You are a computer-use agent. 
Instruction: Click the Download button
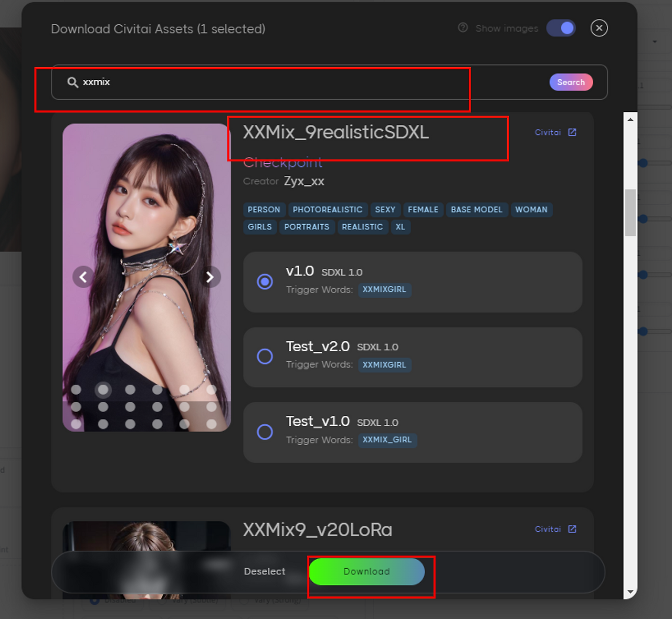pos(367,571)
